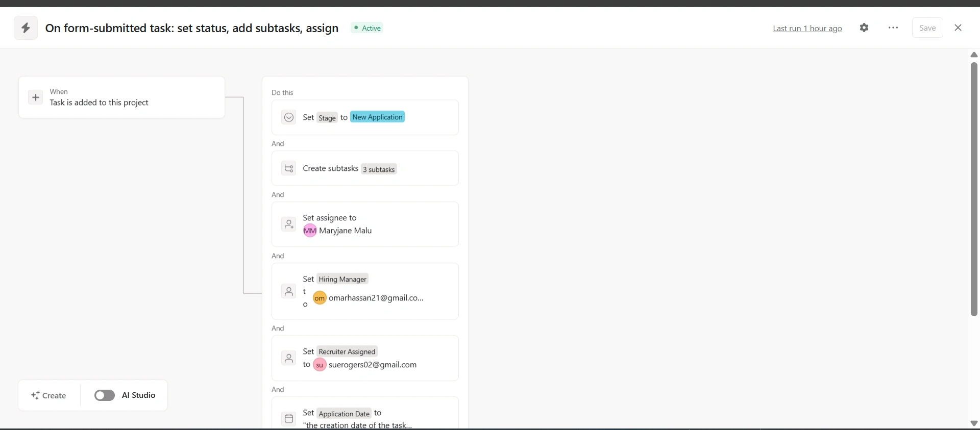Click the Create AI button
980x430 pixels.
click(49, 395)
